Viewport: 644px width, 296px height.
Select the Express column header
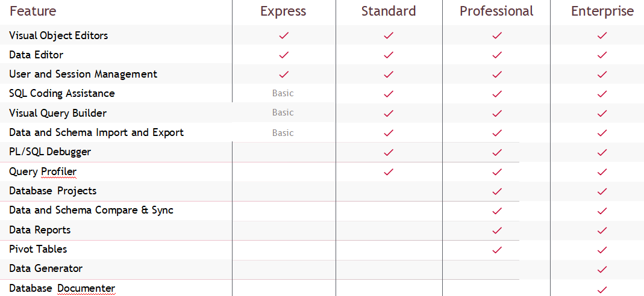[x=283, y=11]
